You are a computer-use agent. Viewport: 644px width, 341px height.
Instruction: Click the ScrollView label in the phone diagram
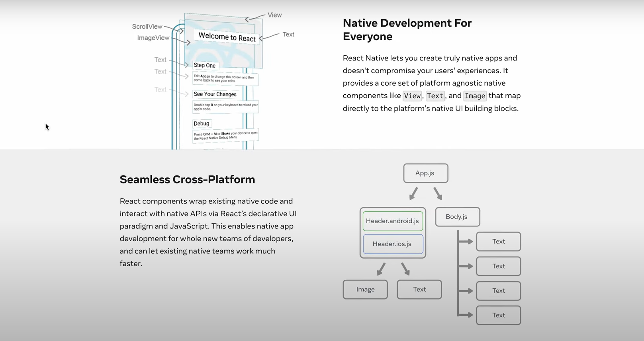coord(147,27)
